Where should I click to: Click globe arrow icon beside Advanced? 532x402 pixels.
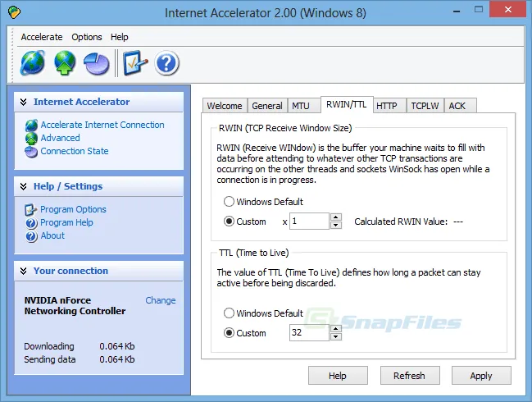[x=31, y=138]
